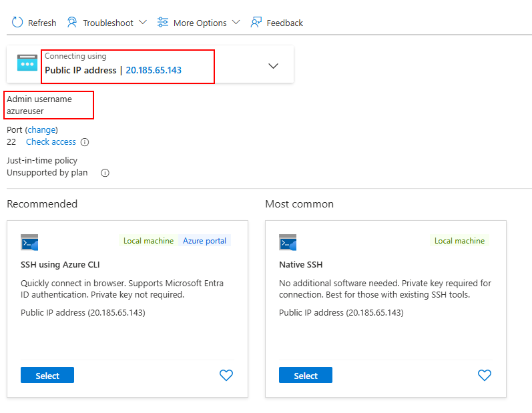Click the Azure portal tag
Image resolution: width=532 pixels, height=413 pixels.
[204, 241]
